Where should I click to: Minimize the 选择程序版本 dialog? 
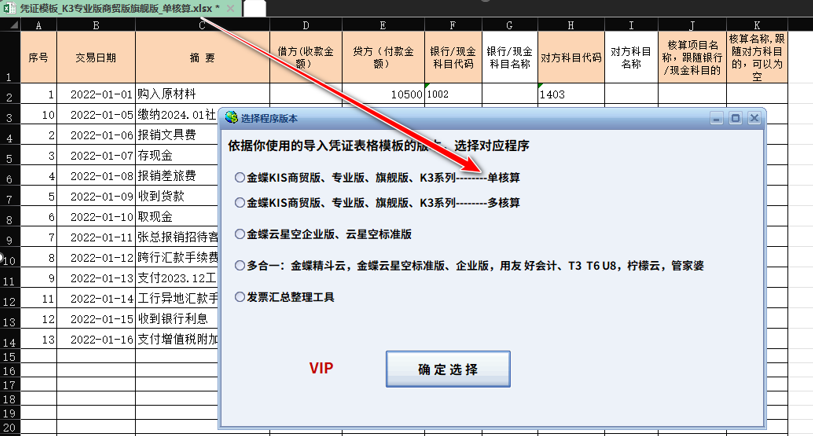[717, 118]
